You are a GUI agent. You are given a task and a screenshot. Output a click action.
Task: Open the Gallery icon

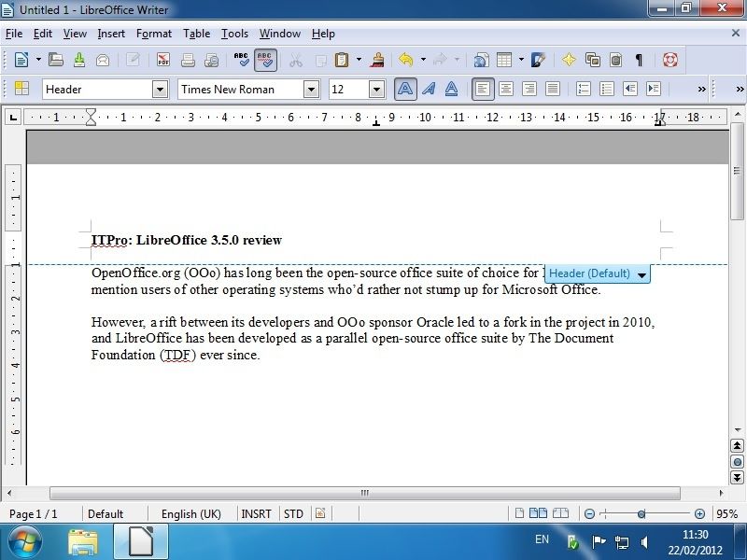pos(592,60)
